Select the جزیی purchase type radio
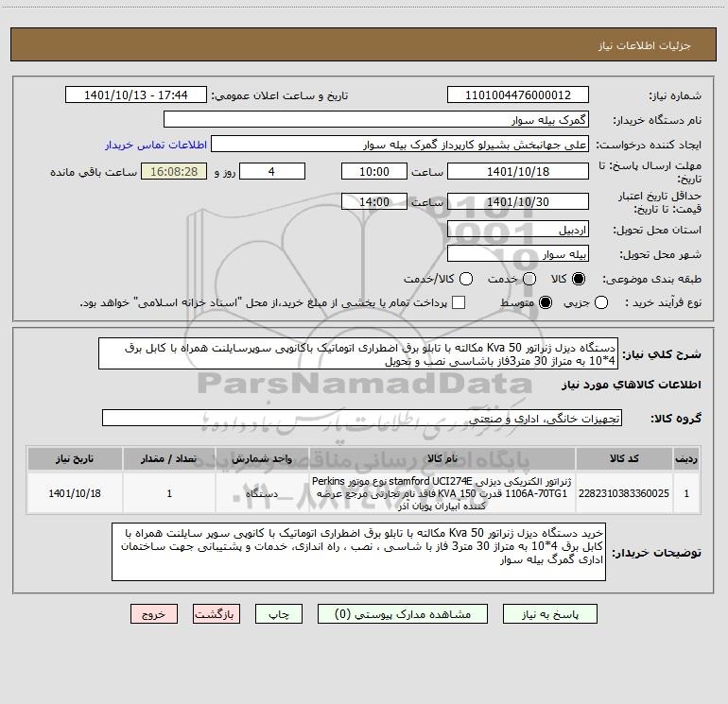Viewport: 728px width, 704px height. 601,302
